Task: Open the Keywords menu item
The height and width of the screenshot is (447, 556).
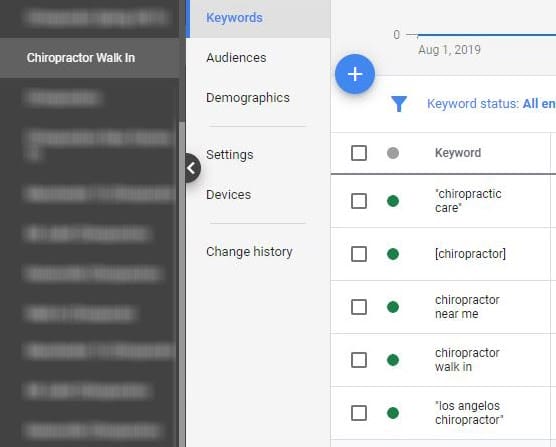Action: (258, 18)
